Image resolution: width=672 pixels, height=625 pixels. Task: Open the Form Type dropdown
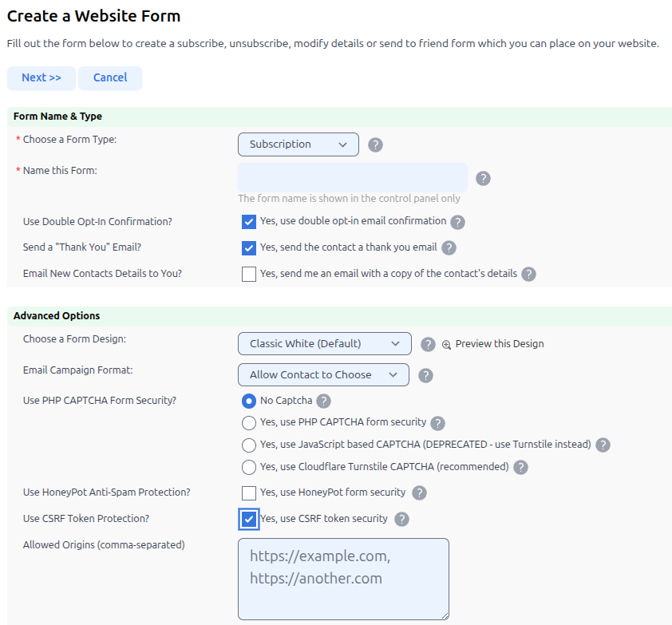point(298,144)
